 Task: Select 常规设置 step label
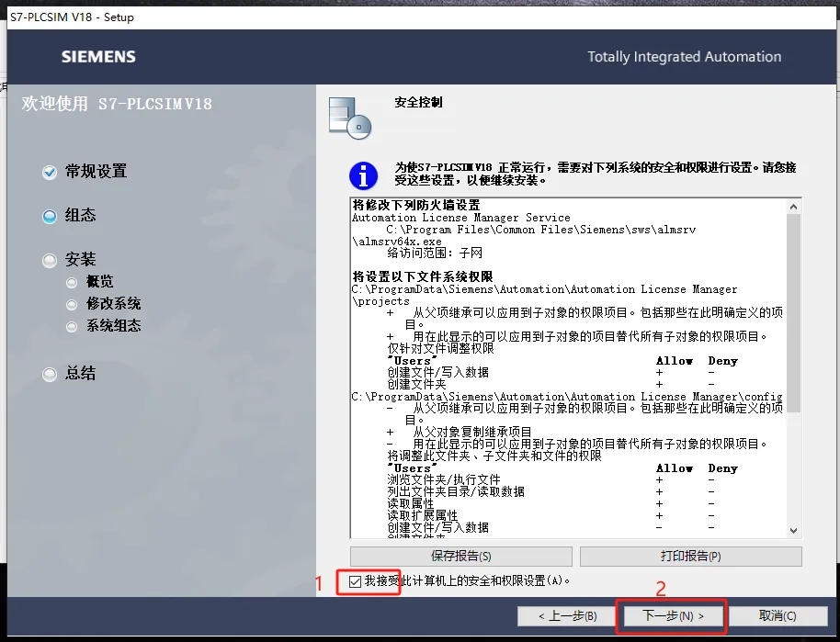point(96,172)
